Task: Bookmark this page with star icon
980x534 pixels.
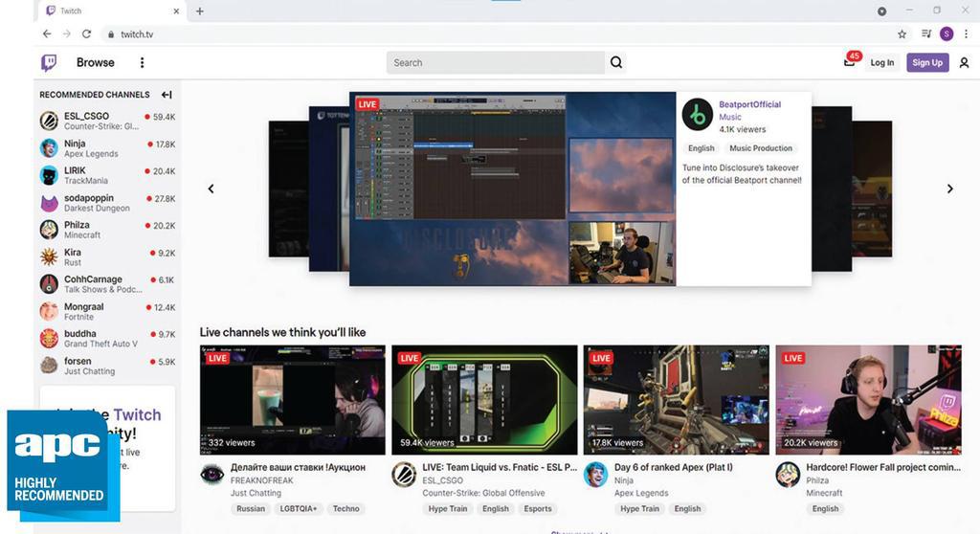Action: 902,34
